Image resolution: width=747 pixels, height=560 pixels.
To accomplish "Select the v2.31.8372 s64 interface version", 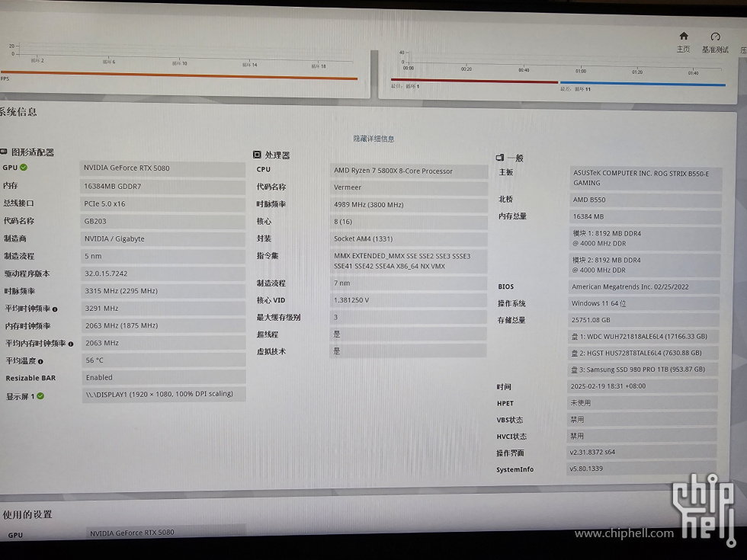I will tap(641, 453).
